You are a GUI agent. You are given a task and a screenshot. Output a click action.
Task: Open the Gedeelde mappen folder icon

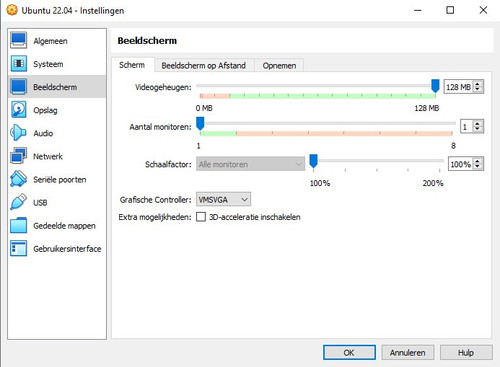pos(18,225)
